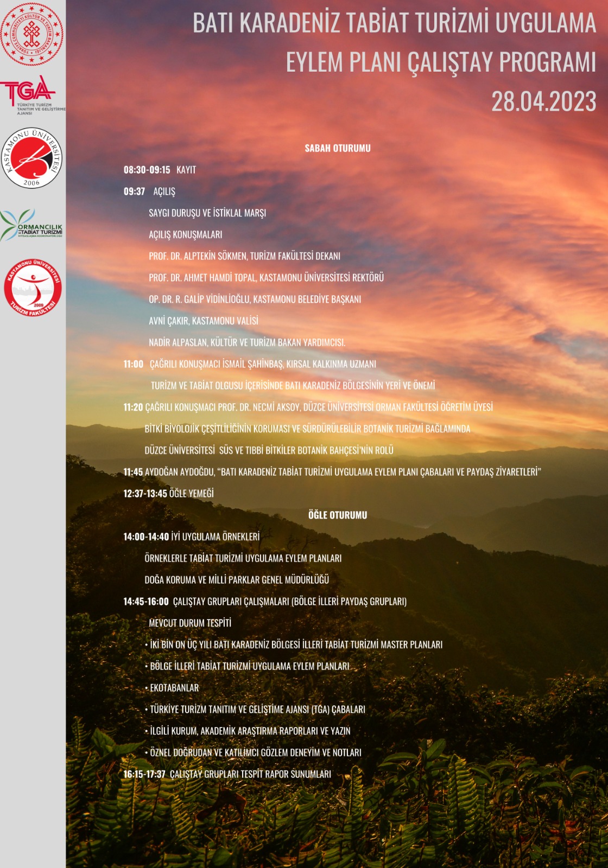Click the 'SABAH OTURUMU' heading
The height and width of the screenshot is (868, 608).
click(x=338, y=148)
